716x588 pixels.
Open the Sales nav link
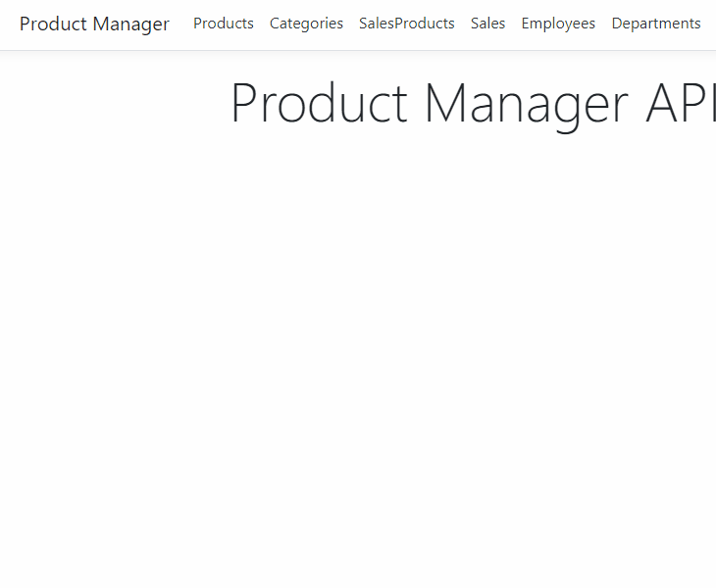(487, 24)
